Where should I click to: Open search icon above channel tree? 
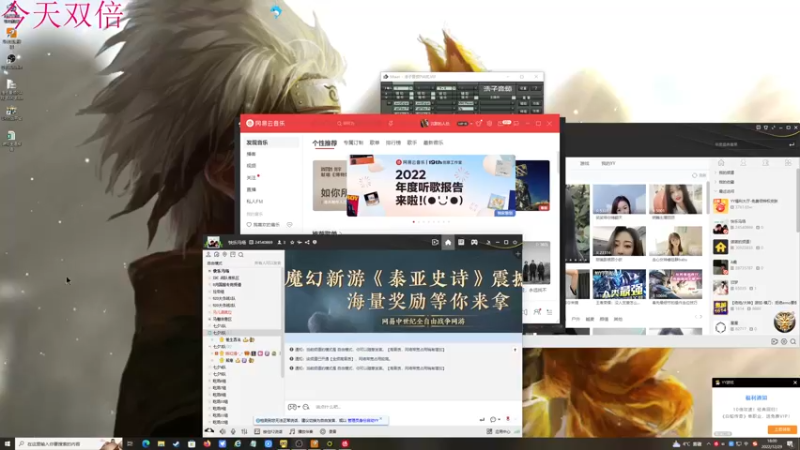click(x=241, y=255)
